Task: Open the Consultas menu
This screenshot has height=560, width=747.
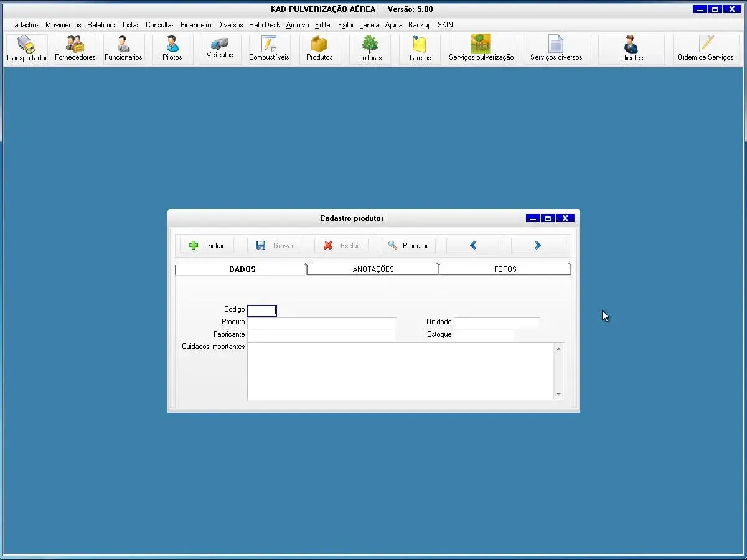Action: coord(160,25)
